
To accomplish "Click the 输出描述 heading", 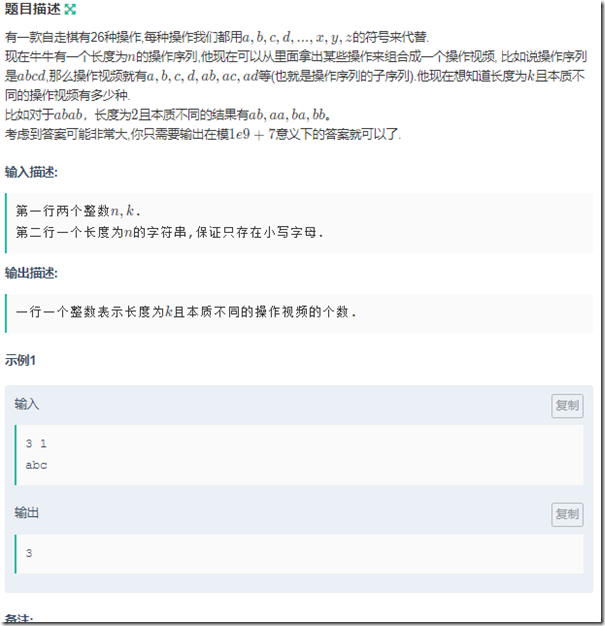I will point(31,273).
